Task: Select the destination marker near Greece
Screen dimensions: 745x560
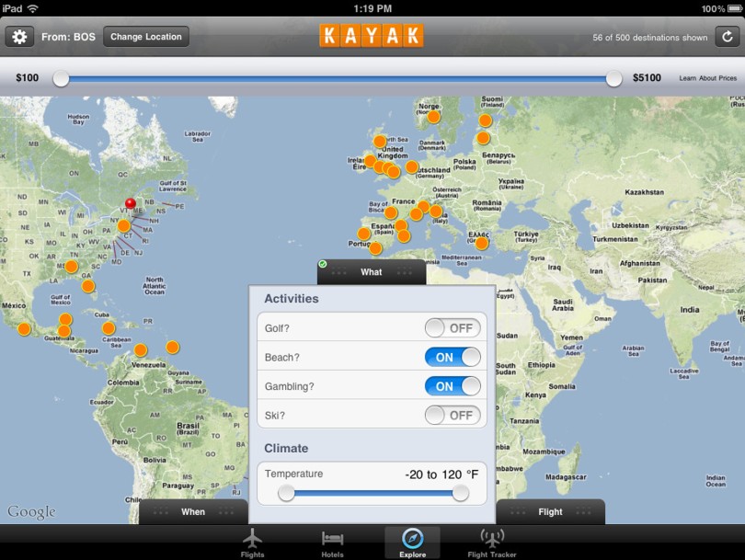Action: pos(481,244)
